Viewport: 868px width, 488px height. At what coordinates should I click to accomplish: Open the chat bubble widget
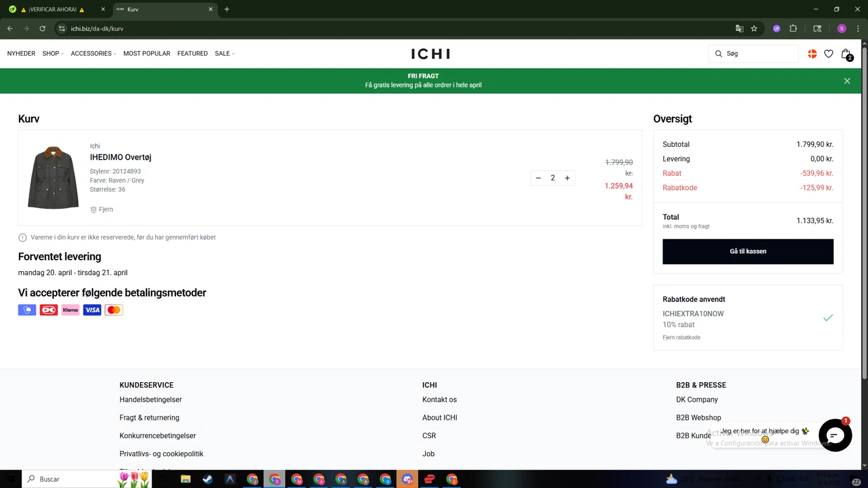[x=835, y=435]
